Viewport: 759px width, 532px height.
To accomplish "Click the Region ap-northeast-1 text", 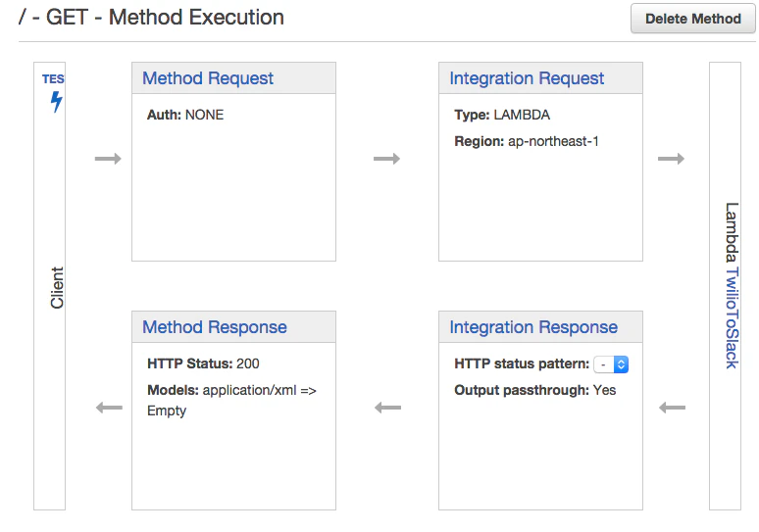I will (527, 141).
